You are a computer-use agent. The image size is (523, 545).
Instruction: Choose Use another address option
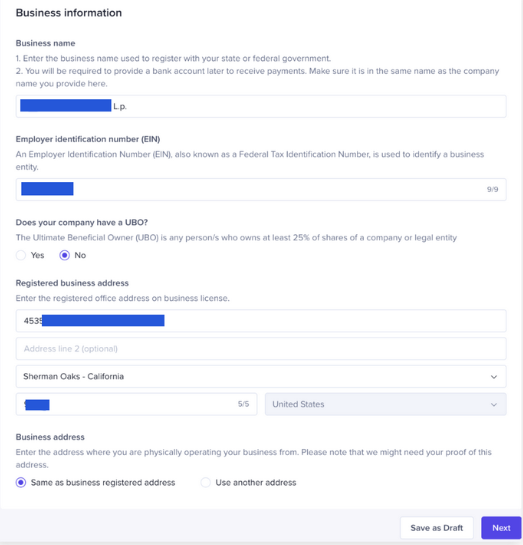pos(205,482)
